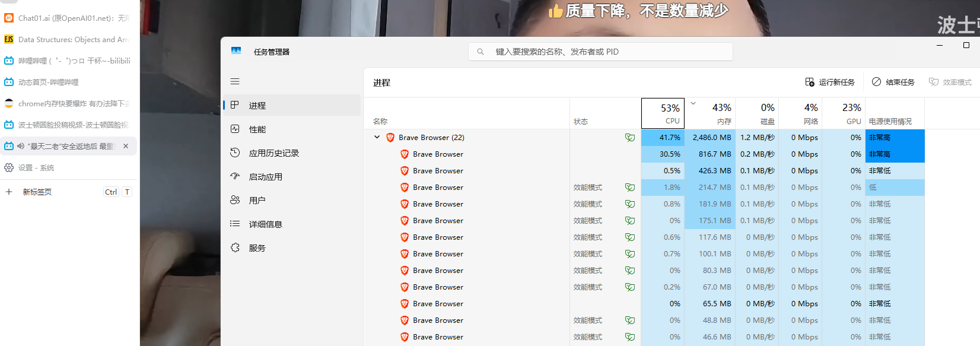The image size is (980, 346).
Task: Open the Task Manager hamburger navigation menu
Action: [235, 81]
